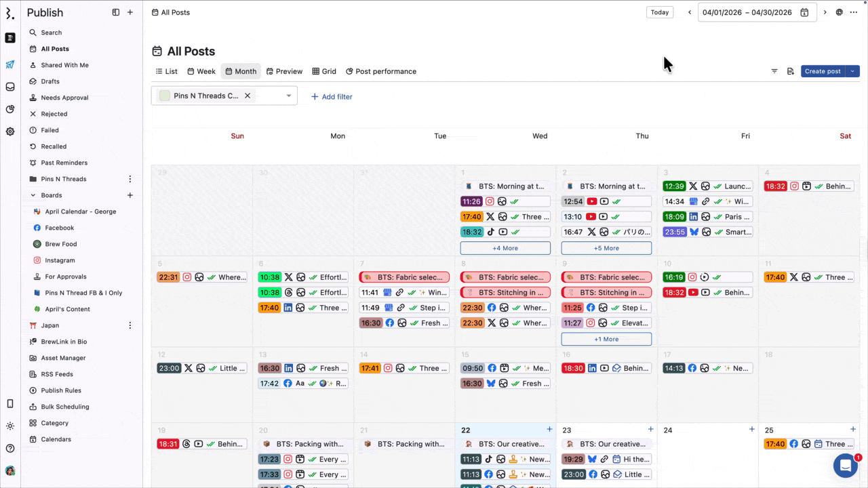Expand the +4 More posts on Wednesday
This screenshot has width=868, height=488.
click(505, 248)
